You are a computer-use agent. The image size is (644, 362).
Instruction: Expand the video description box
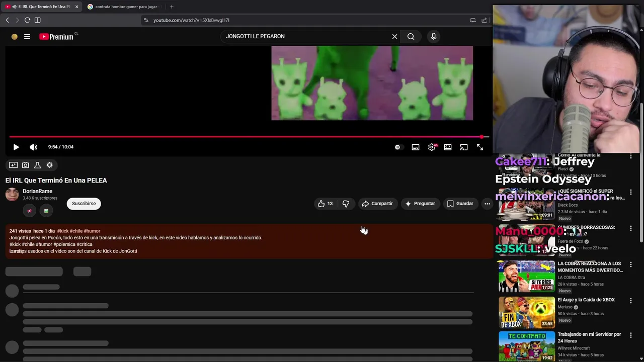[250, 241]
